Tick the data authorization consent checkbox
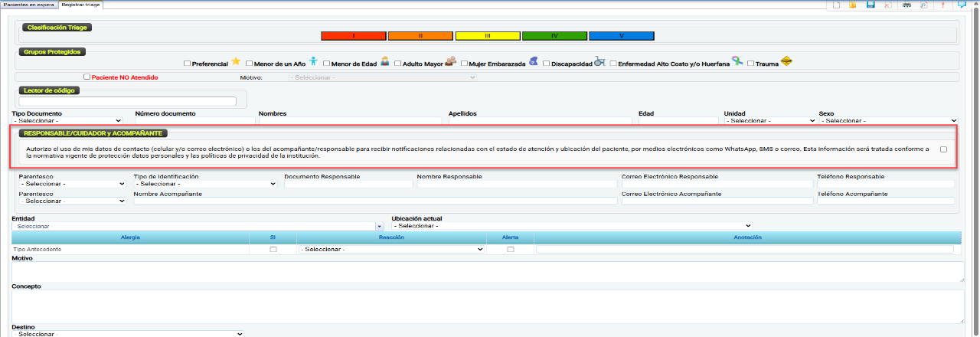Viewport: 980px width, 337px height. [x=944, y=149]
